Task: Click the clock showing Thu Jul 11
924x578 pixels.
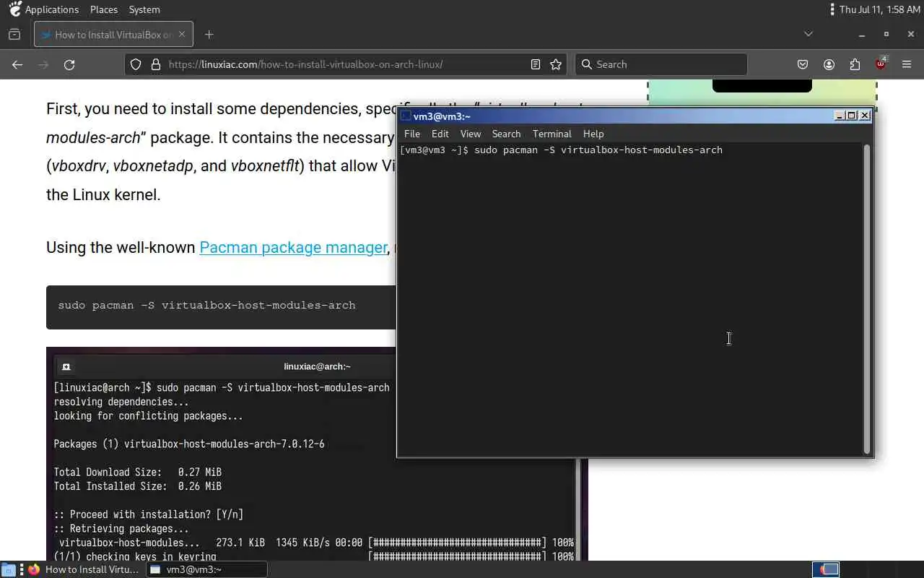Action: click(x=879, y=9)
